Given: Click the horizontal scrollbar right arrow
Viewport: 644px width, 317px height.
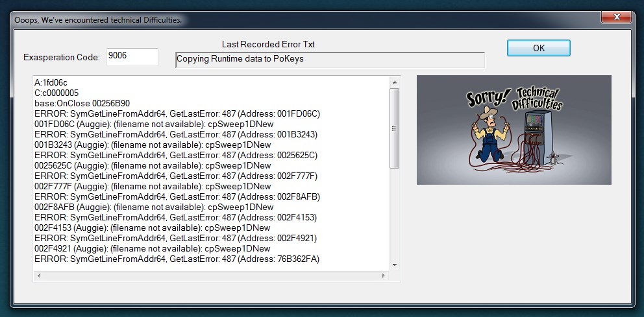Looking at the screenshot, I should 384,276.
